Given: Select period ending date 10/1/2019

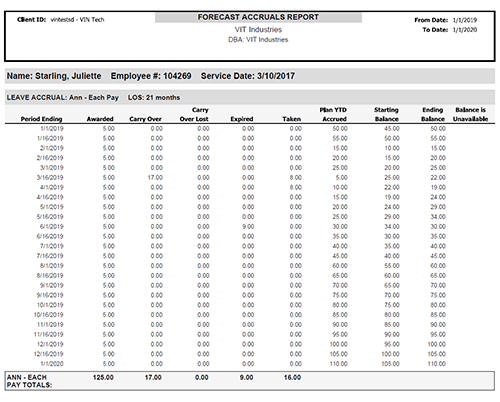Looking at the screenshot, I should [50, 305].
